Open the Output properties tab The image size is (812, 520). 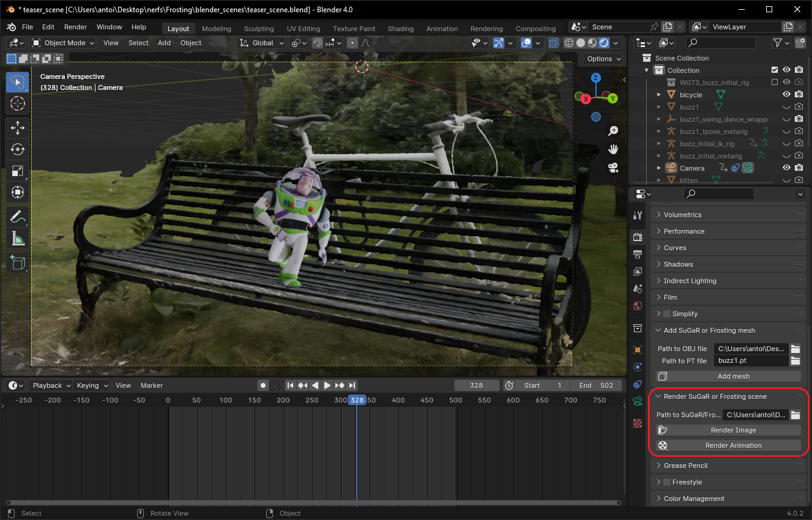point(638,254)
